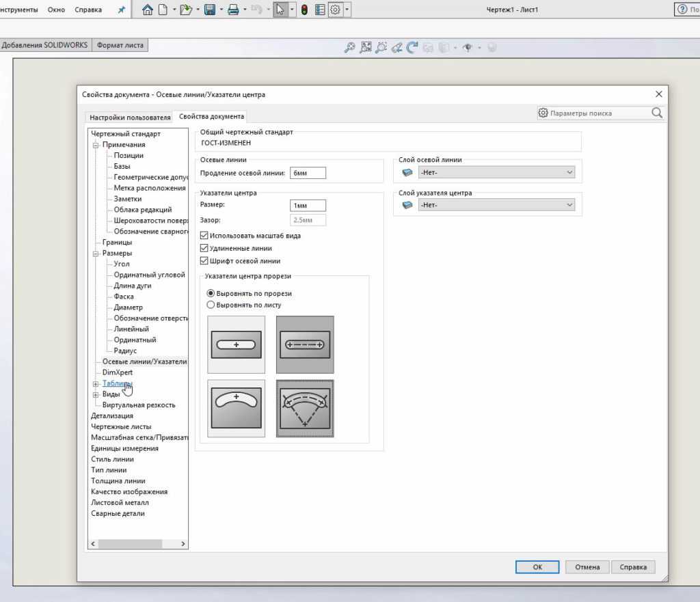Image resolution: width=700 pixels, height=602 pixels.
Task: Open the 'Слой осевой линии' dropdown
Action: point(496,172)
